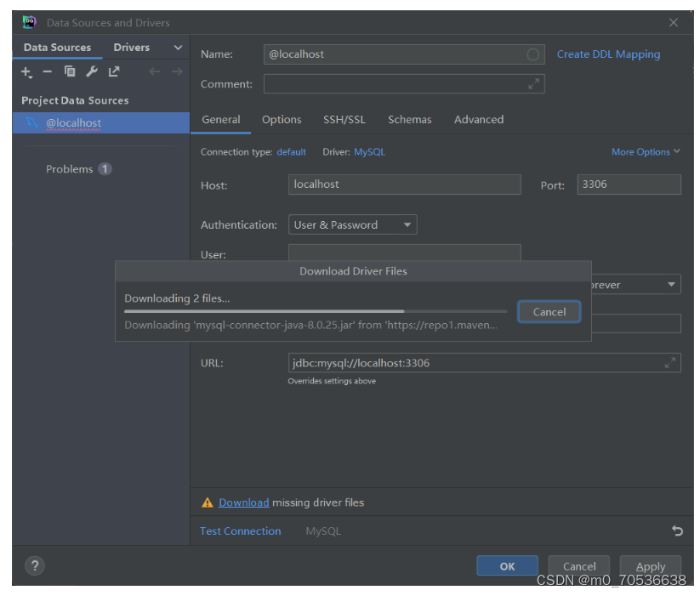Cancel the driver files download
This screenshot has width=700, height=596.
click(549, 311)
